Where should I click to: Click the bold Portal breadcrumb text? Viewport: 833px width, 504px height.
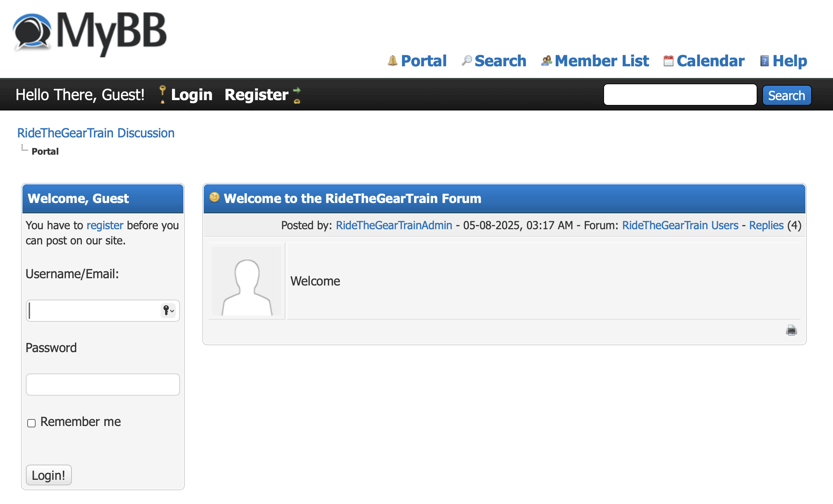point(45,151)
